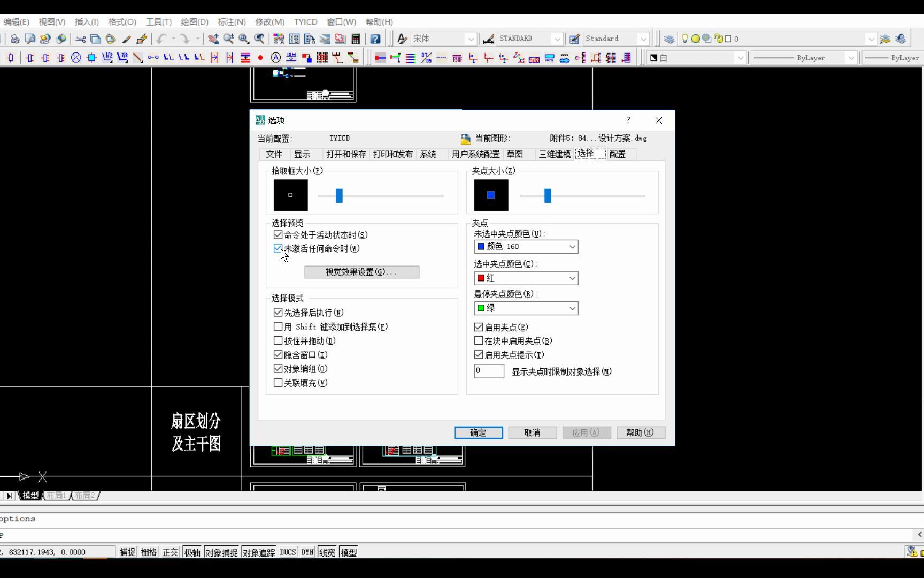Click the blue Help question-mark icon

click(375, 39)
